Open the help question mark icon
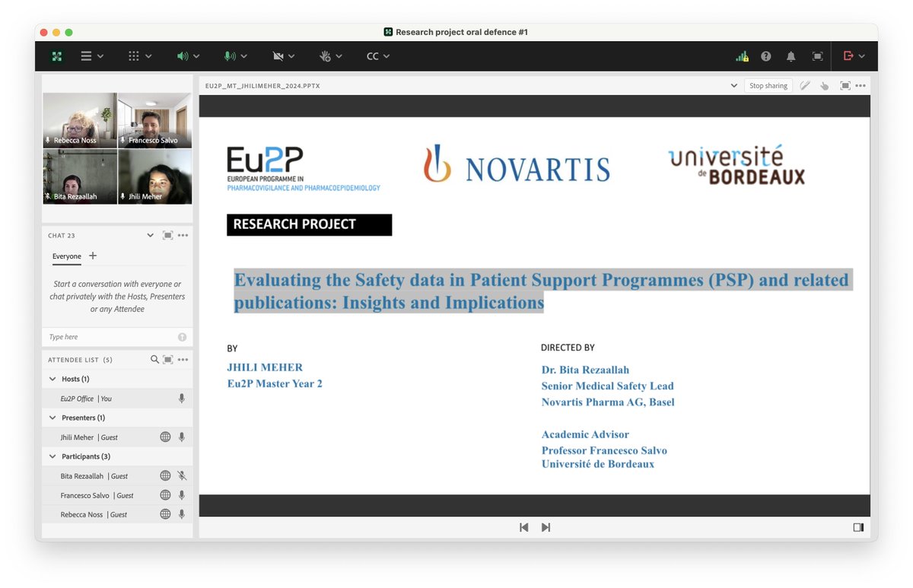This screenshot has height=588, width=913. pos(766,56)
